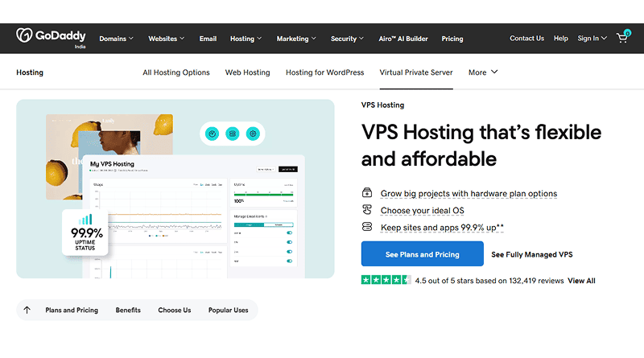Click See Fully Managed VPS link
This screenshot has height=358, width=644.
[x=532, y=254]
